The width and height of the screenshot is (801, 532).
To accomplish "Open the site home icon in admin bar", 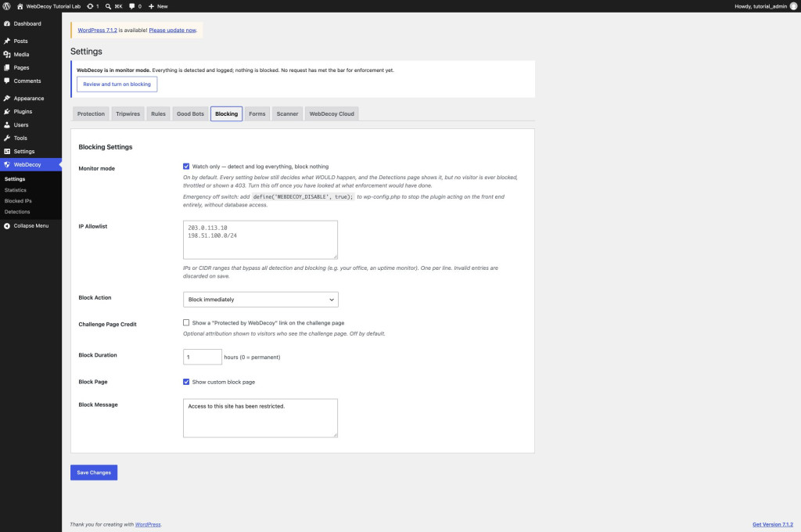I will pos(20,6).
